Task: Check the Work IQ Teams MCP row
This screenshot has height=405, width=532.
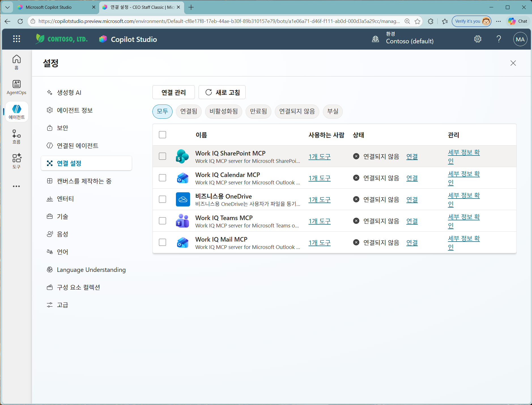Action: point(163,221)
